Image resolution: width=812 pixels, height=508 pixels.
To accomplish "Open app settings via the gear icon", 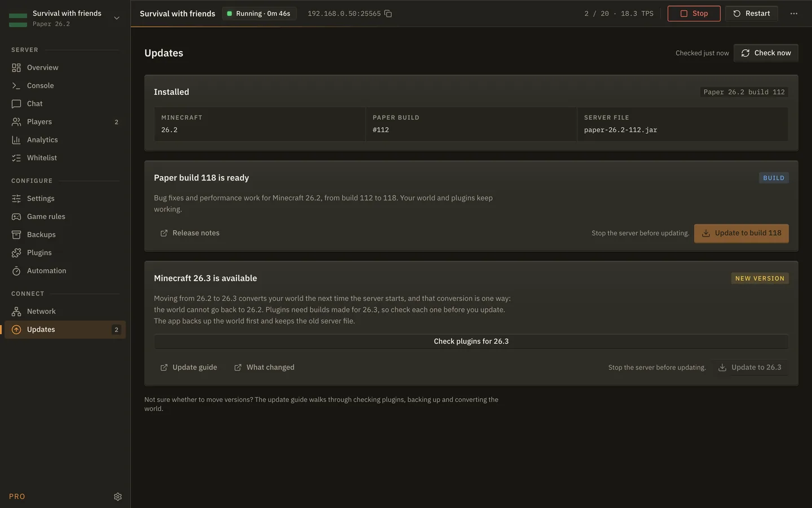I will pyautogui.click(x=118, y=497).
